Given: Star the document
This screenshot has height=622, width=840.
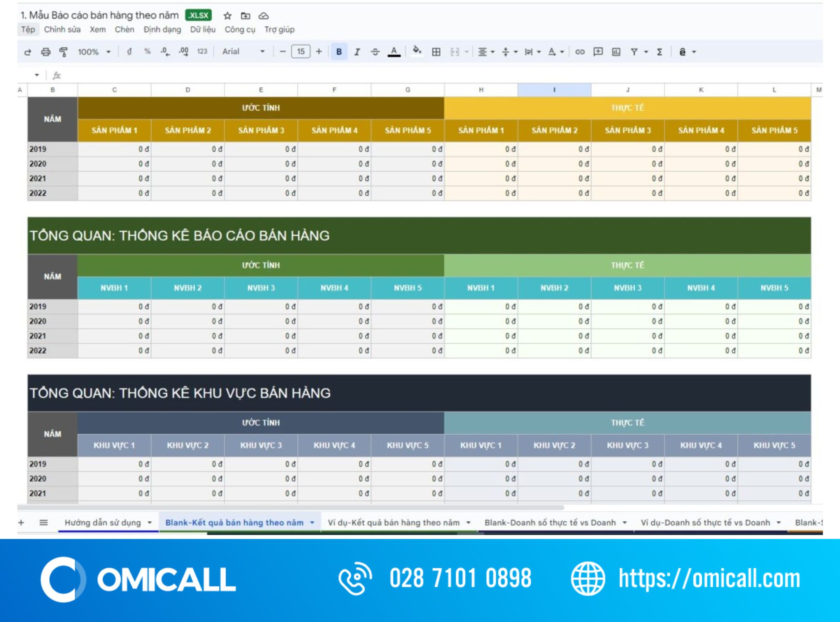Looking at the screenshot, I should point(228,16).
